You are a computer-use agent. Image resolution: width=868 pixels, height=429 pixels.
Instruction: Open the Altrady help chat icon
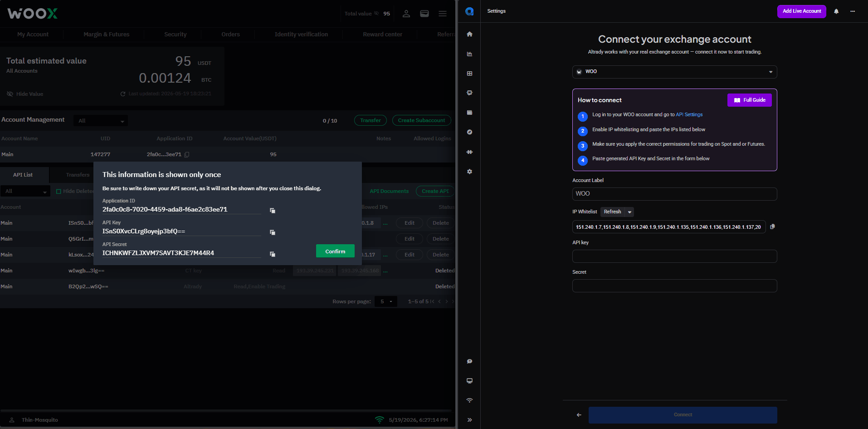point(469,361)
